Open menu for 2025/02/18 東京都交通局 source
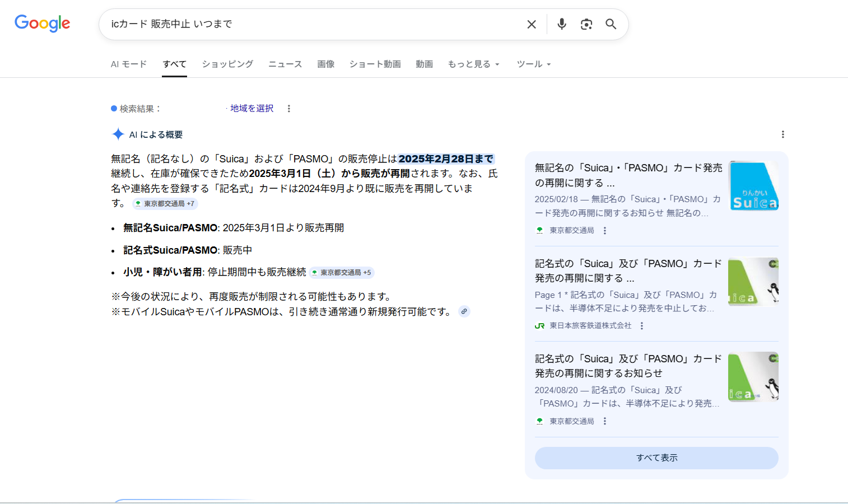Image resolution: width=848 pixels, height=504 pixels. [x=605, y=230]
